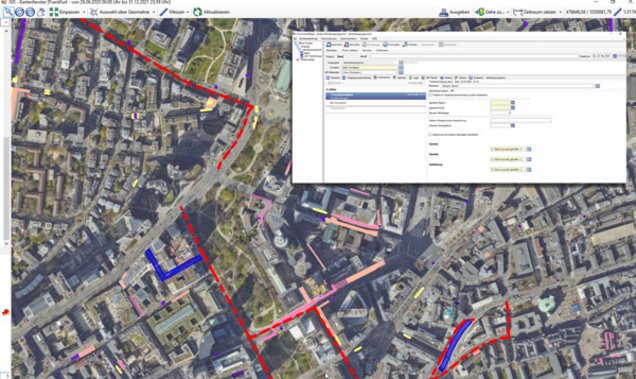Select the highlighted blue list entry
Image resolution: width=636 pixels, height=379 pixels.
pyautogui.click(x=376, y=96)
